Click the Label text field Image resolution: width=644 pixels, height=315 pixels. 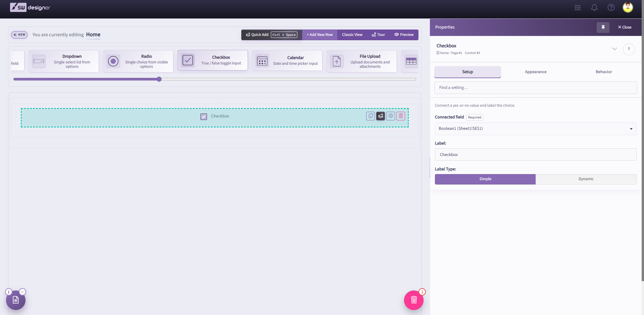[536, 155]
